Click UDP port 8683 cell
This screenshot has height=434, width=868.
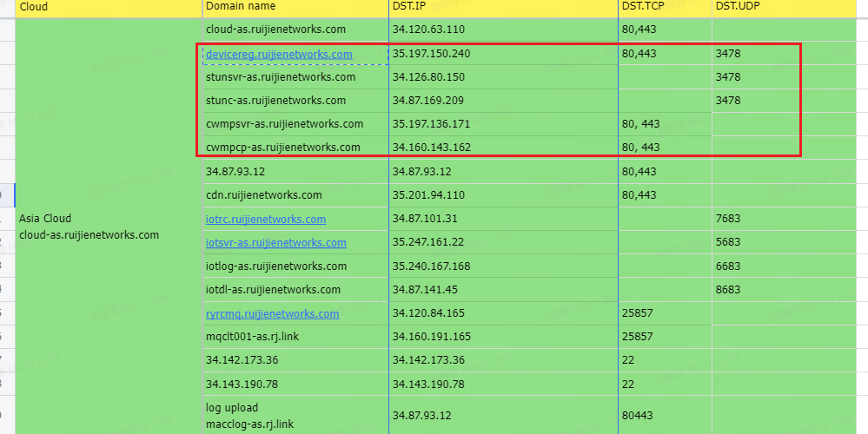coord(784,290)
